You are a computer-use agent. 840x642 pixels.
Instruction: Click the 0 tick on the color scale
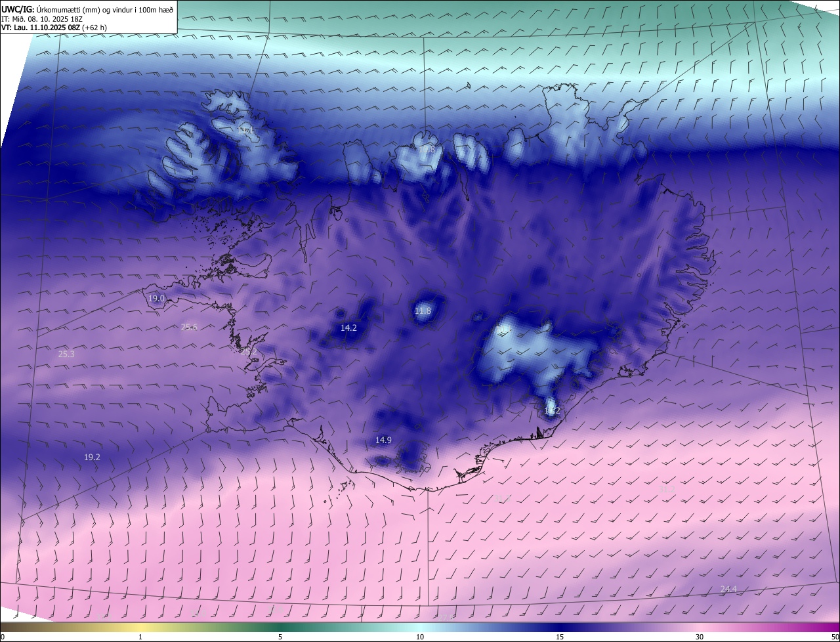pos(3,637)
